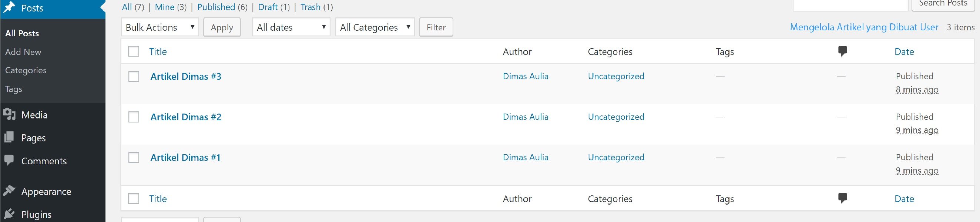Image resolution: width=980 pixels, height=222 pixels.
Task: Click comments column icon in table header
Action: click(x=842, y=51)
